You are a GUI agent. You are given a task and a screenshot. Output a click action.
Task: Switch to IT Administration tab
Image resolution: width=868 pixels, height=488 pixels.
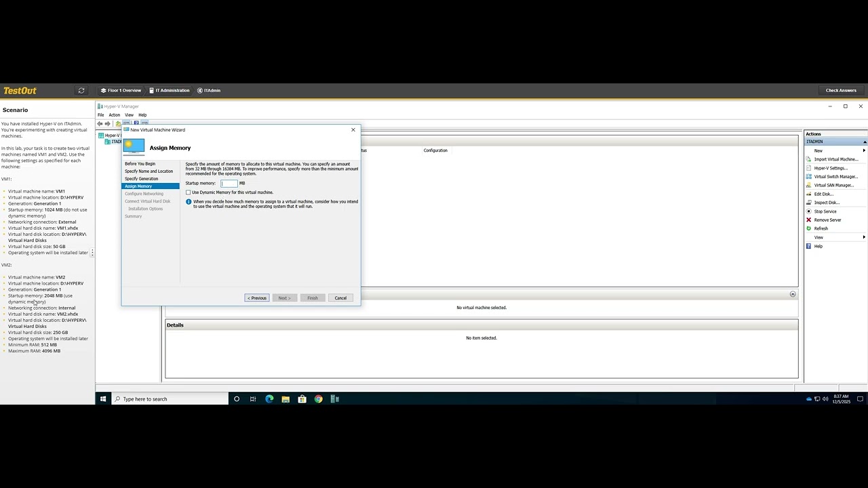(169, 90)
